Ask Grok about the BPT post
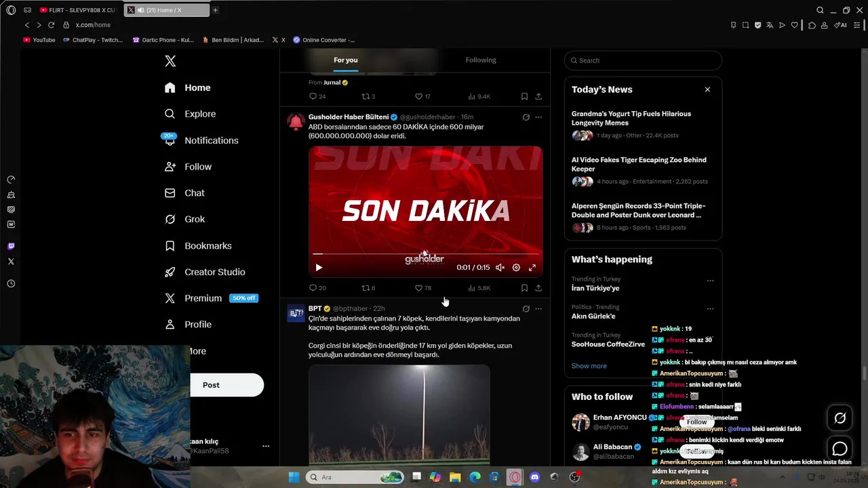The image size is (868, 488). 526,308
